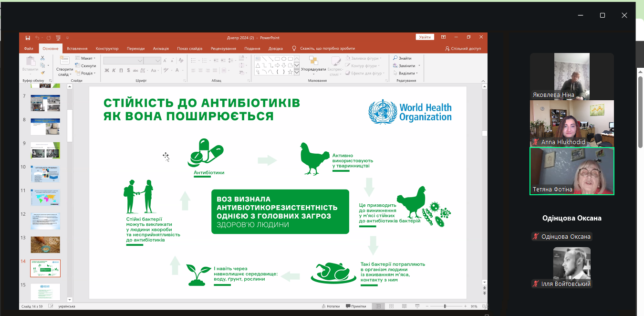The image size is (644, 316).
Task: Start slideshow from status bar icon
Action: tap(418, 306)
